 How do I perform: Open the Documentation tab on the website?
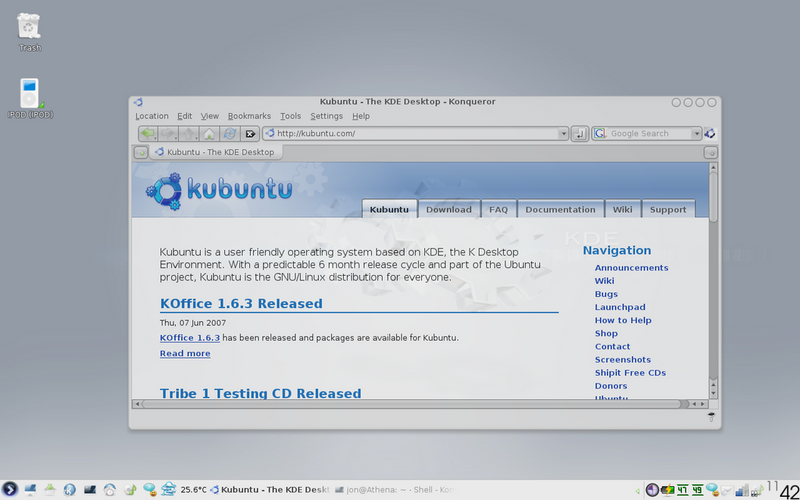[560, 209]
